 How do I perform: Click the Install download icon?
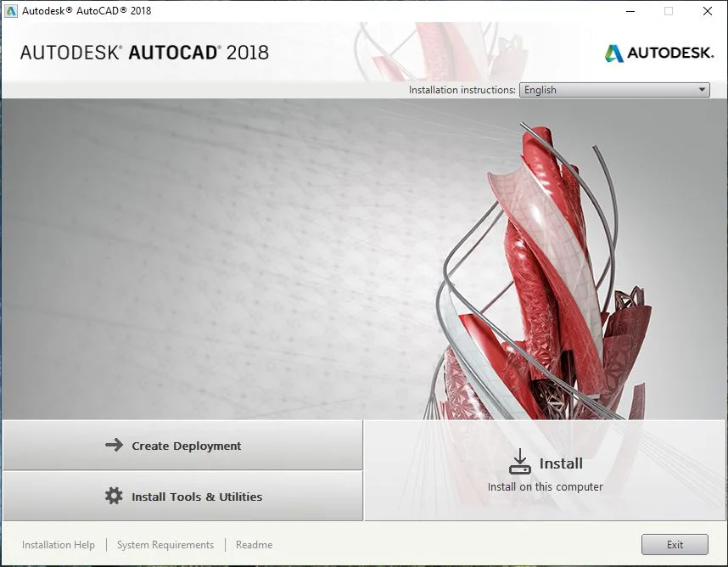click(x=519, y=462)
